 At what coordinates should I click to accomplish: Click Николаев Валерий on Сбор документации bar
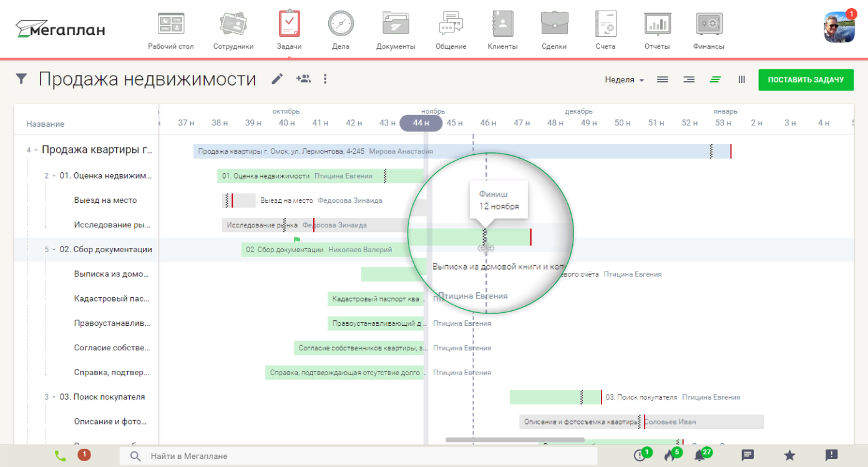click(x=360, y=250)
